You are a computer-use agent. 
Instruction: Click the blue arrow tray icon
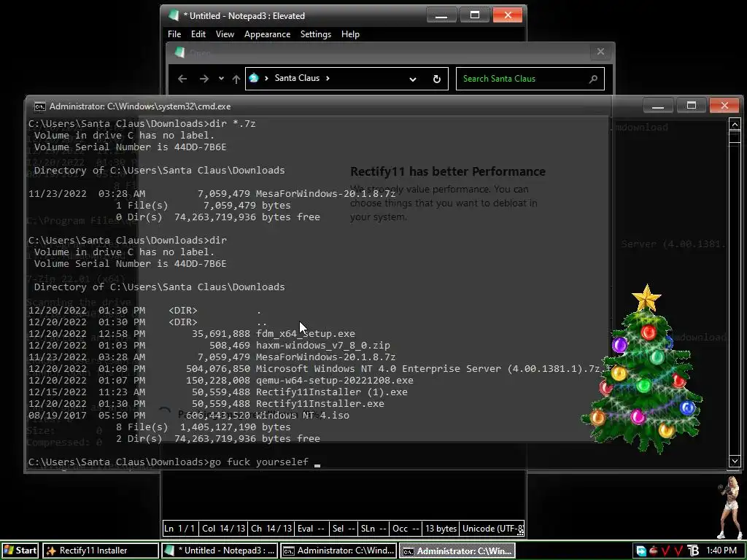(x=641, y=551)
